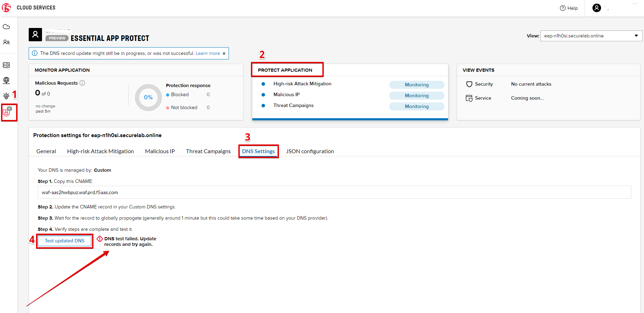
Task: Open the globe icon in sidebar
Action: coord(6,80)
